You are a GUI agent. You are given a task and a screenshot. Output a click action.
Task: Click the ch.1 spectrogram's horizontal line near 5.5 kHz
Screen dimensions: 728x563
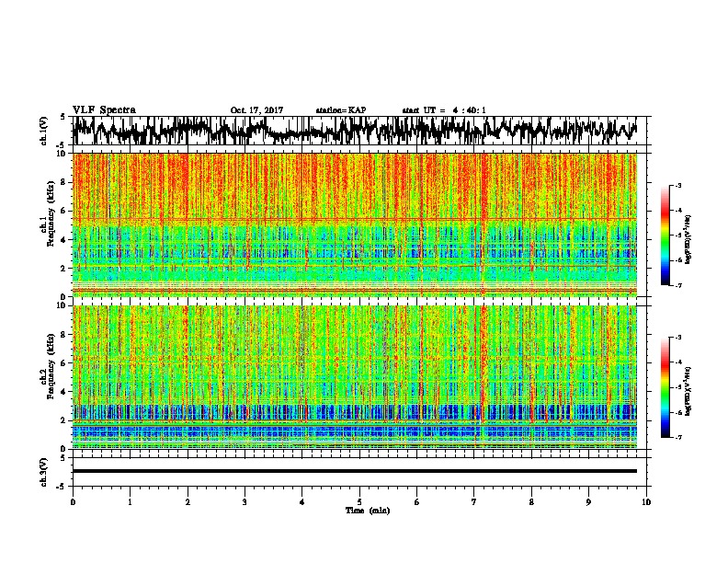355,218
